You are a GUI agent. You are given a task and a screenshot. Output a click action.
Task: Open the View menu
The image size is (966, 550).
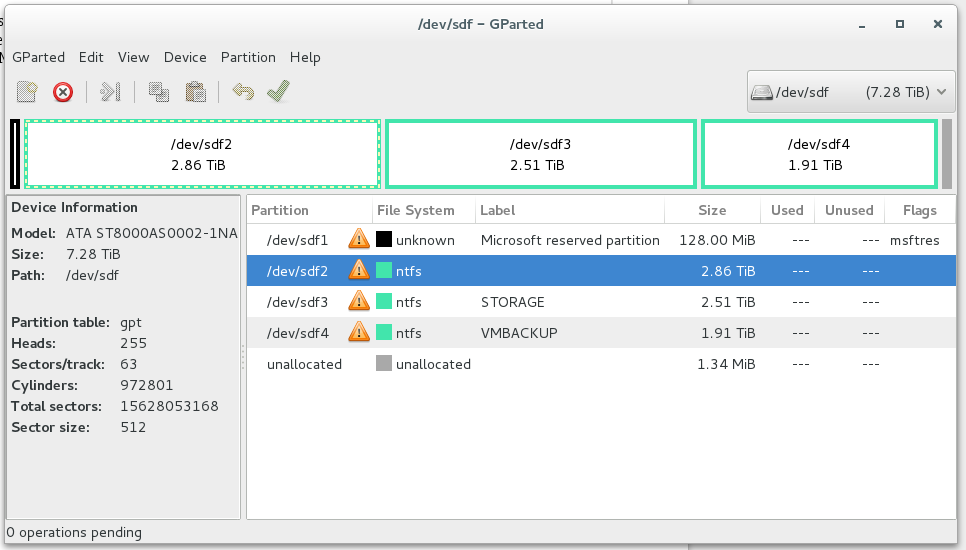coord(133,57)
